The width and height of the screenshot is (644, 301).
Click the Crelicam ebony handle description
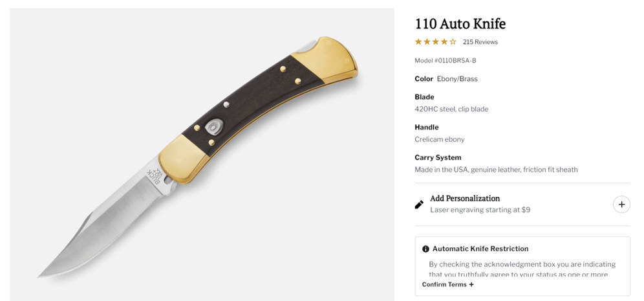pyautogui.click(x=440, y=139)
